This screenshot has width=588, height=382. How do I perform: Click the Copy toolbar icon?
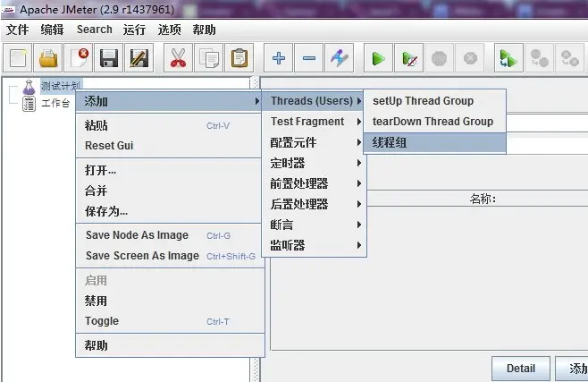(x=208, y=58)
